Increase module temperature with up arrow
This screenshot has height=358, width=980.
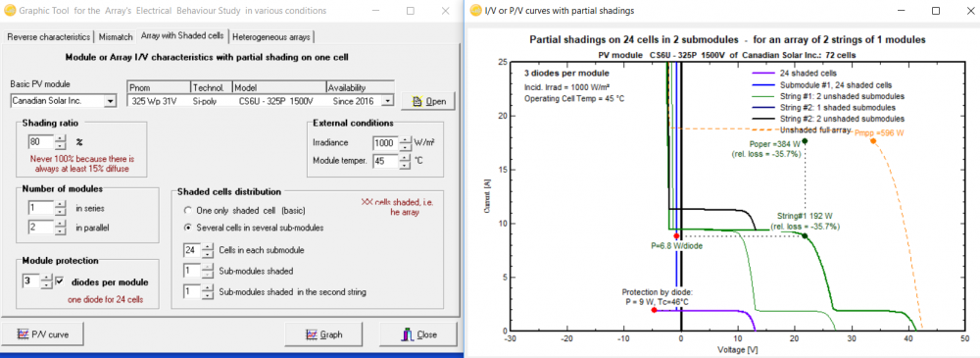[406, 158]
